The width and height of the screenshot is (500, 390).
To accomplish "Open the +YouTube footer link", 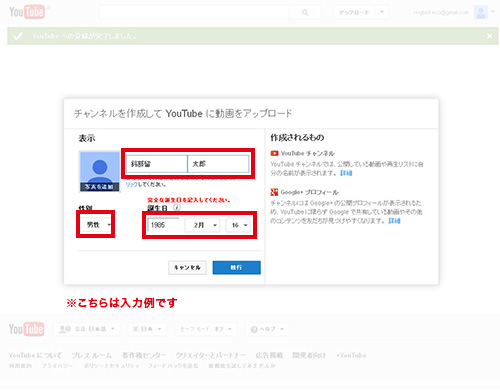I will 351,355.
